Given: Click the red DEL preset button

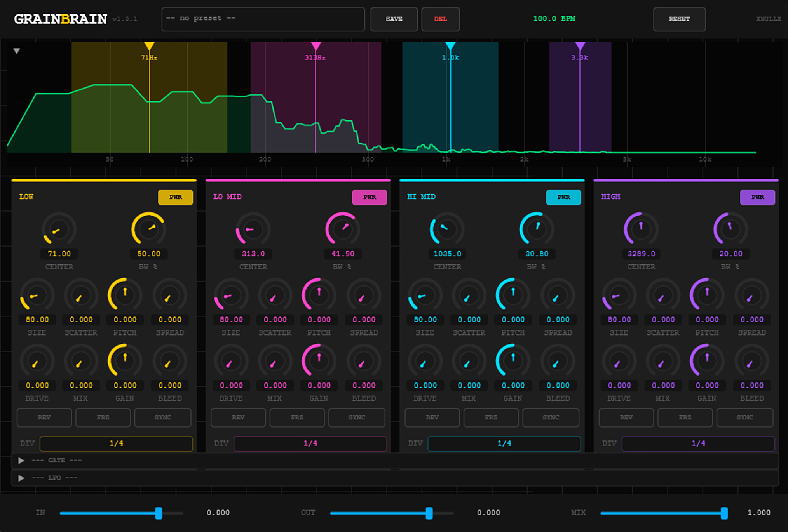Looking at the screenshot, I should pos(441,19).
